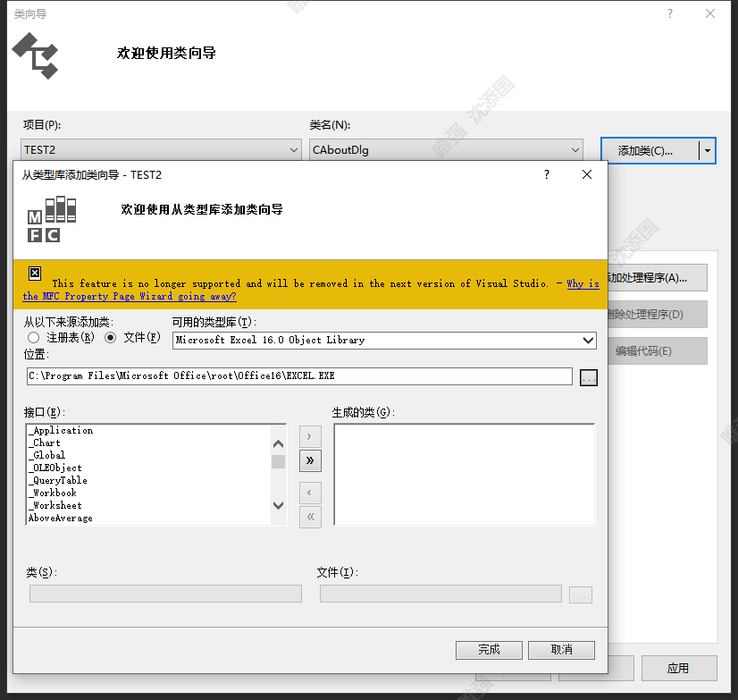Click the browse button beside the EXCEL.EXE path
This screenshot has width=738, height=700.
pos(588,376)
